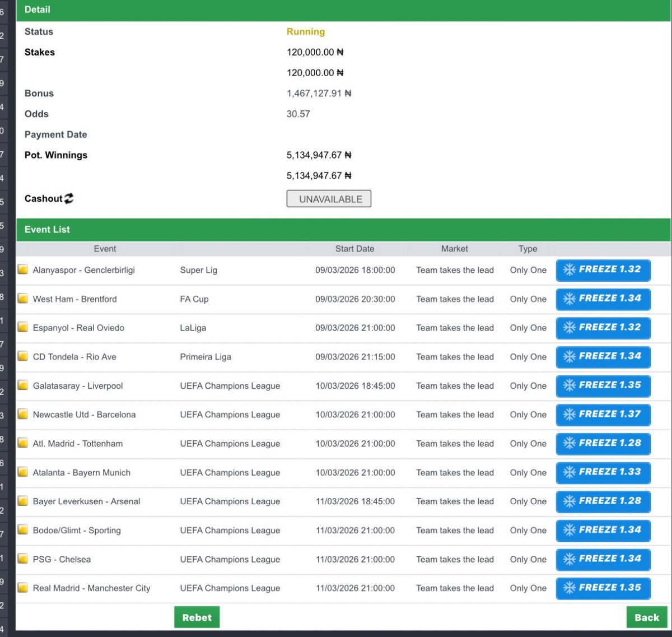Screen dimensions: 672x637
Task: Freeze odds 1.32 for Alanyaspor - Genclerbirligi
Action: coord(603,270)
